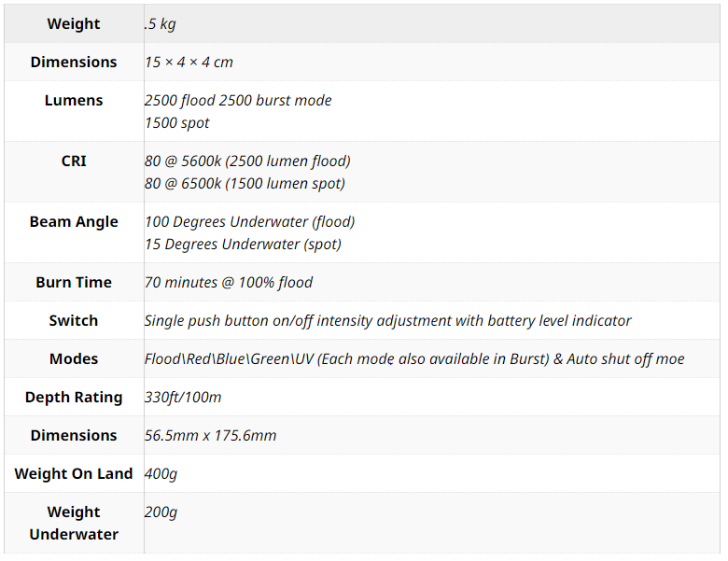The height and width of the screenshot is (561, 728).
Task: Select the .5 kg weight value
Action: click(x=160, y=23)
